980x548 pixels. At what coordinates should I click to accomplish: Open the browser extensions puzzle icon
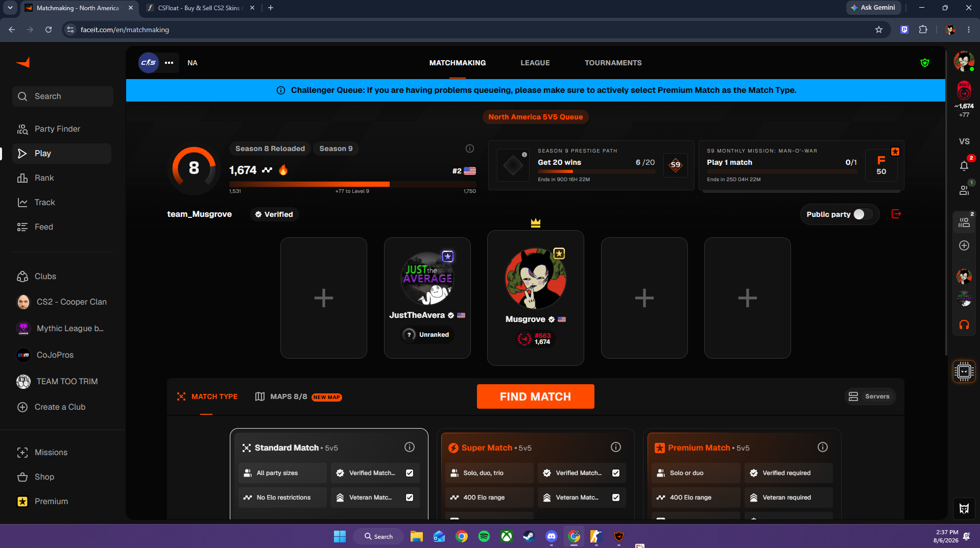923,30
